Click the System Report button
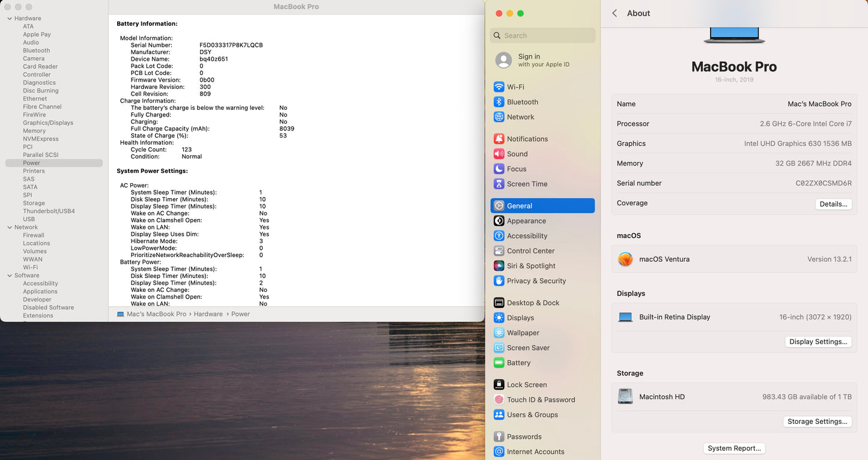 point(734,449)
